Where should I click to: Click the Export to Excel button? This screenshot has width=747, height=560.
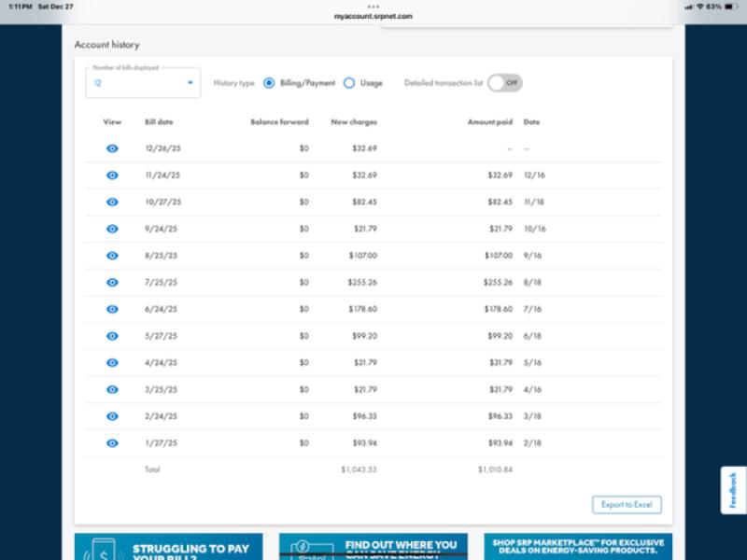(628, 504)
